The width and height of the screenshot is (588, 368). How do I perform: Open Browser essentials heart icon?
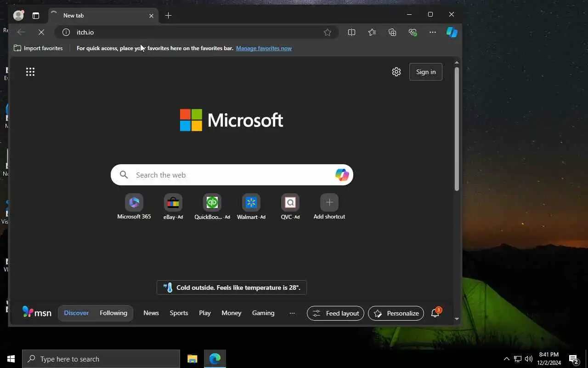(413, 32)
